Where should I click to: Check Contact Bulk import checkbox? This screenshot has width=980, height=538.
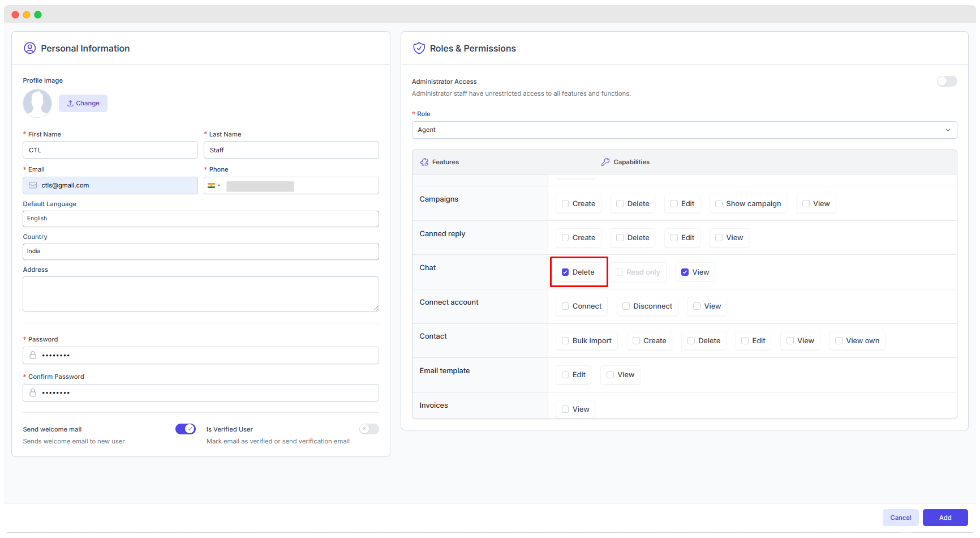click(565, 341)
